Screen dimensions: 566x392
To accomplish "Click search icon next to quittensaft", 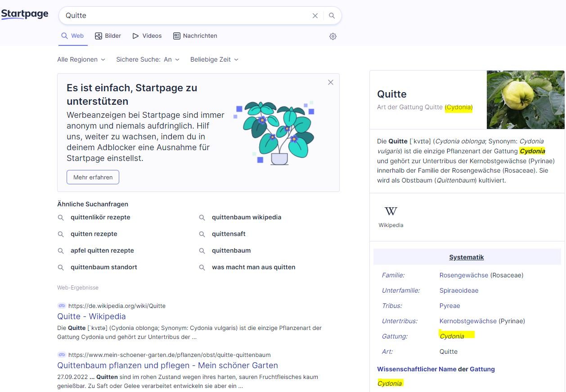I will [x=202, y=234].
